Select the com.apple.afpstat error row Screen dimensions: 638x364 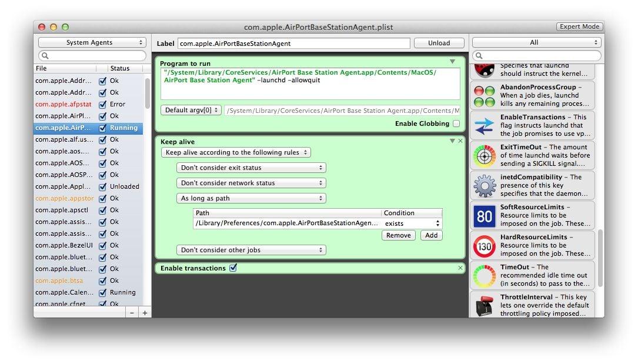tap(88, 105)
